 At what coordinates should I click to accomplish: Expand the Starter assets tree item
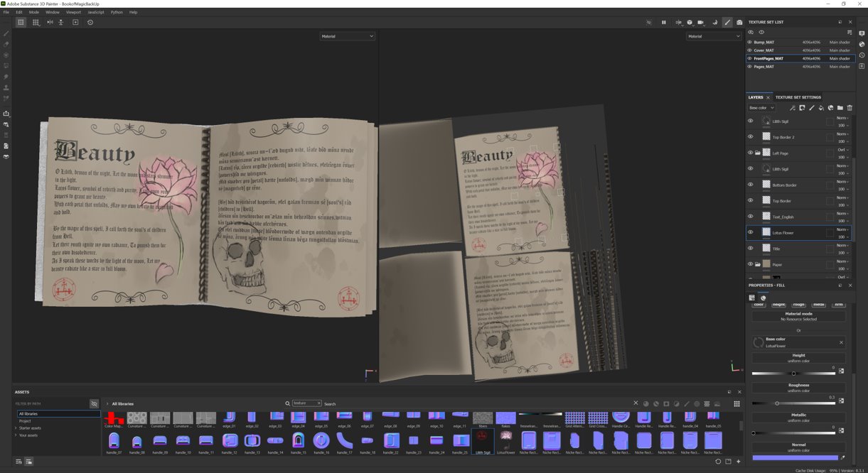(16, 428)
